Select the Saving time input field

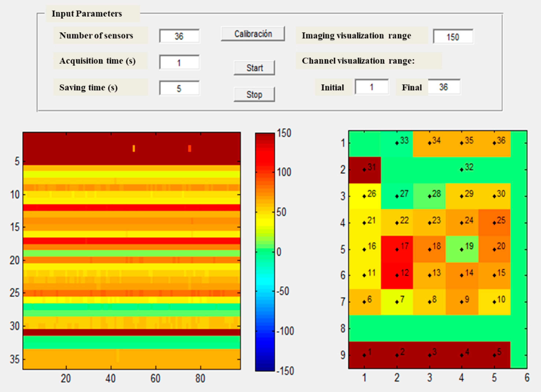[x=179, y=88]
